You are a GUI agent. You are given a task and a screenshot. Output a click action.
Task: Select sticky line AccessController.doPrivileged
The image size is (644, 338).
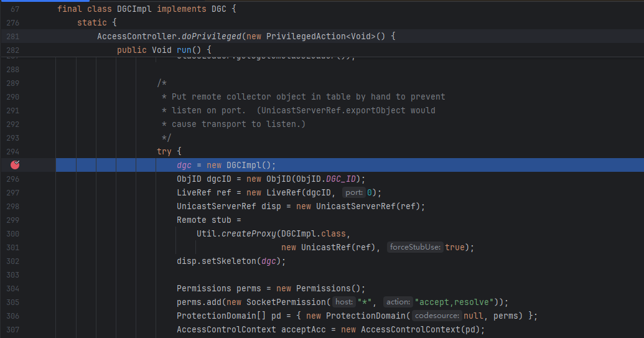coord(169,37)
